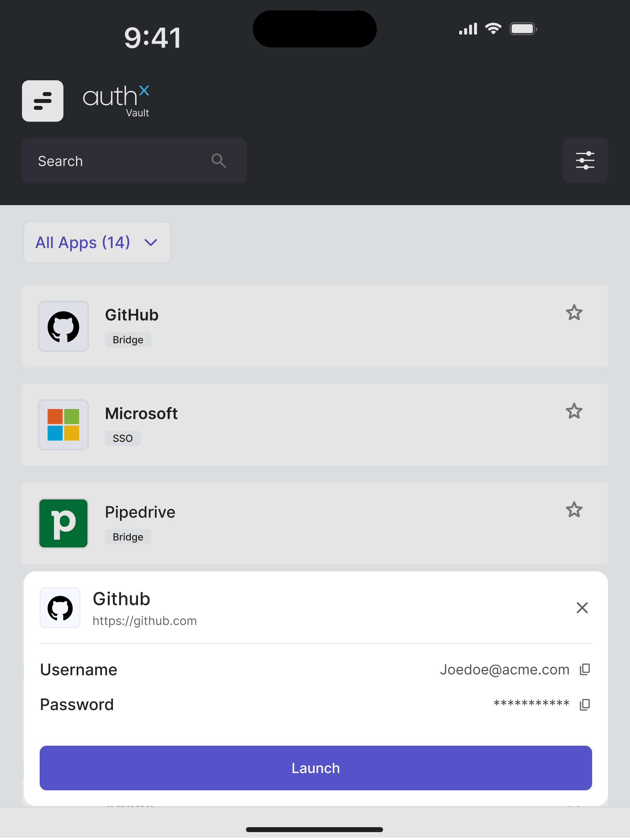Click the search magnifier icon
This screenshot has height=840, width=630.
219,161
